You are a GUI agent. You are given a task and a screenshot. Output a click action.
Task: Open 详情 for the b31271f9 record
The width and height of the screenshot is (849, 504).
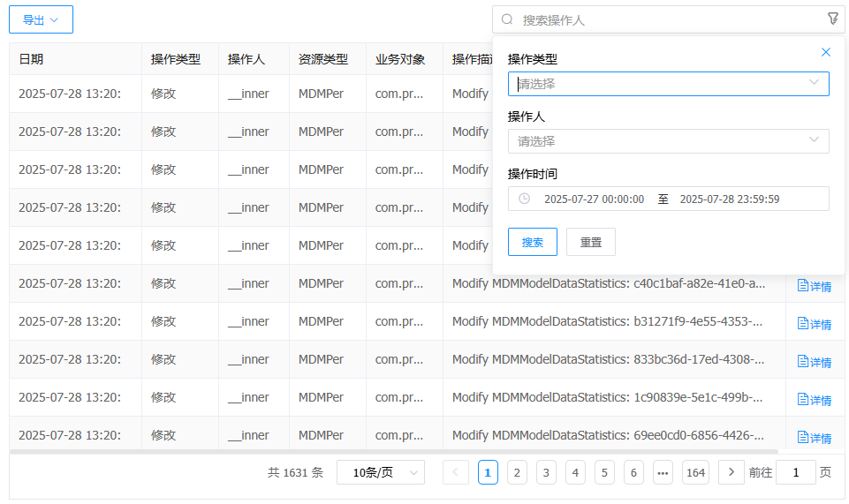(x=815, y=324)
